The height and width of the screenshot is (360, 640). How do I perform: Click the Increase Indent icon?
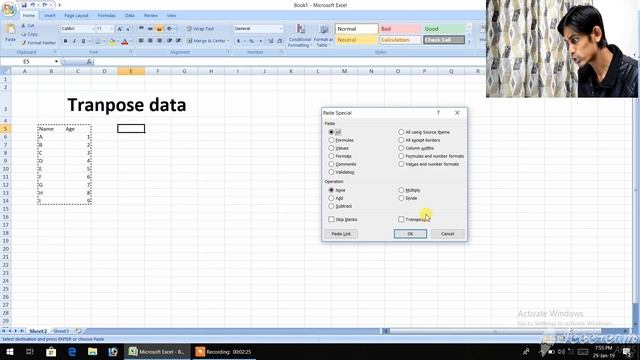(178, 41)
